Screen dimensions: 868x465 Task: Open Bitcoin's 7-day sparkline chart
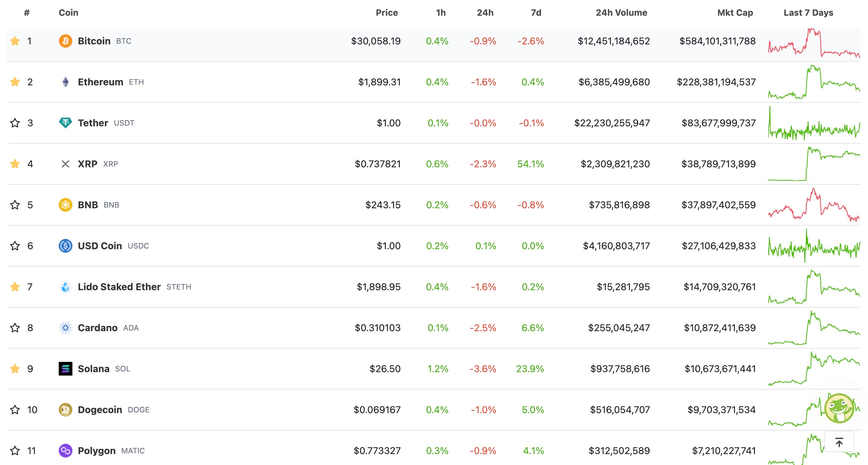814,43
